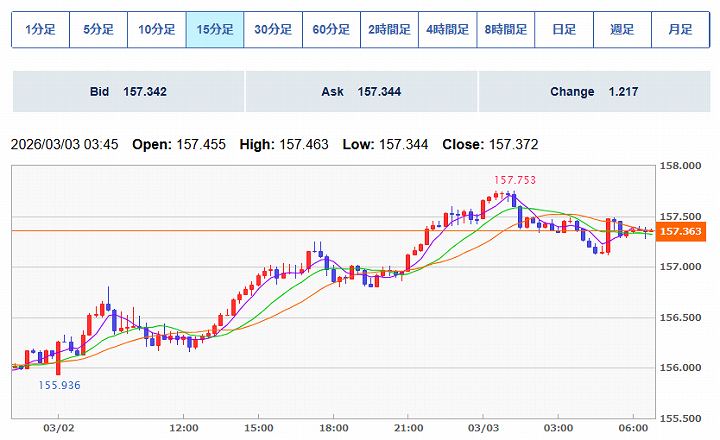Switch to the 2時間足 chart
This screenshot has width=720, height=440.
click(389, 30)
